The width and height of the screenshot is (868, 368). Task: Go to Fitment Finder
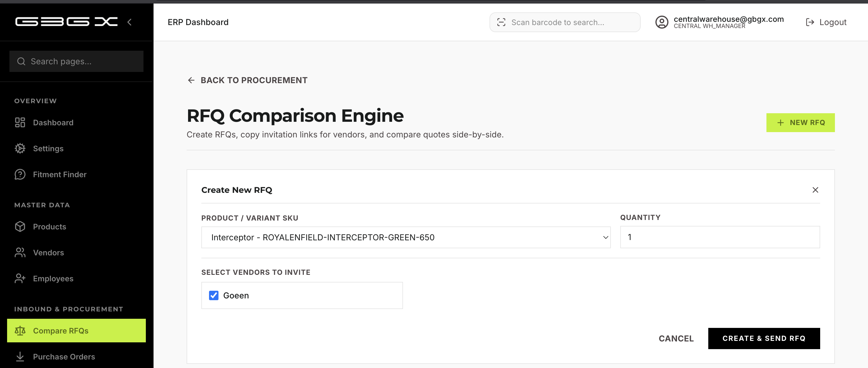click(x=76, y=174)
